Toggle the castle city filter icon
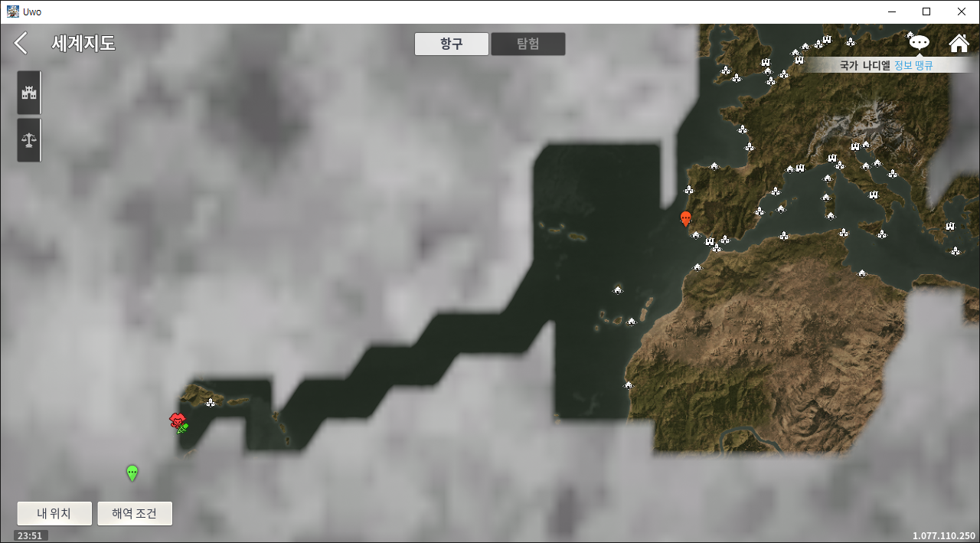980x543 pixels. coord(29,93)
